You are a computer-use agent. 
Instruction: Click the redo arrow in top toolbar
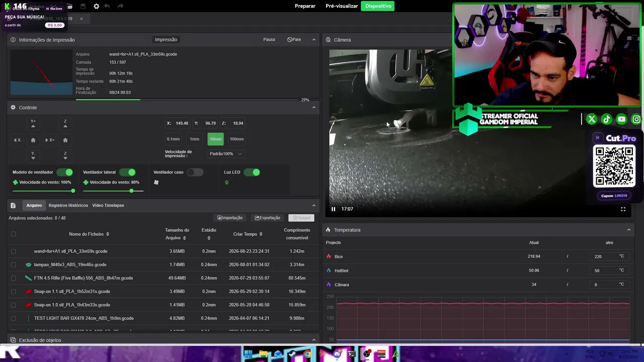point(120,6)
